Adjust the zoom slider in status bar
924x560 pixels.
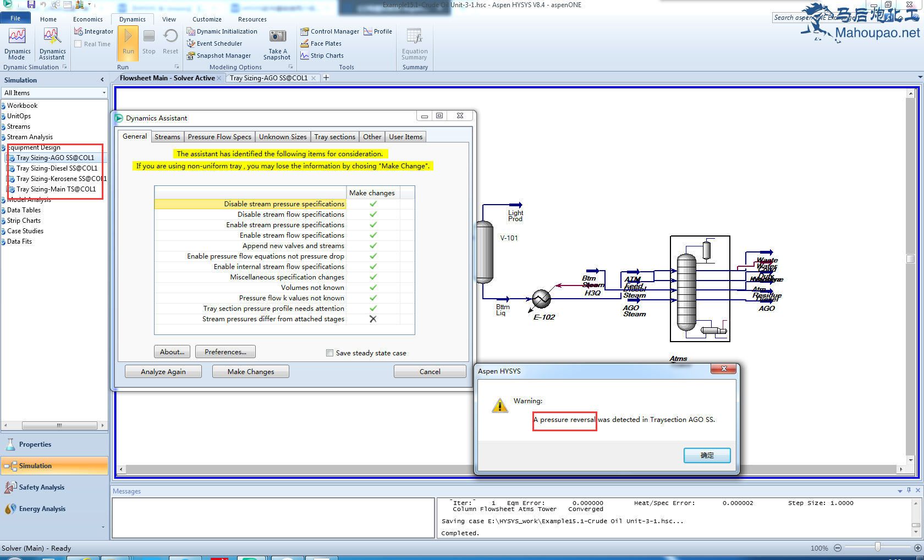coord(877,547)
